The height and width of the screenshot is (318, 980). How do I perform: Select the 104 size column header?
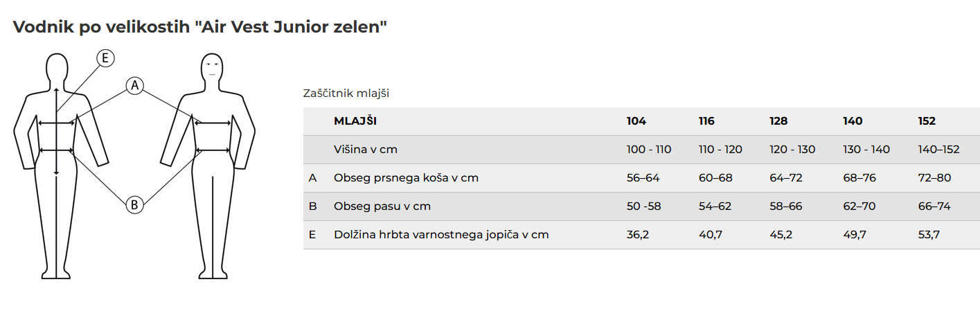(636, 121)
